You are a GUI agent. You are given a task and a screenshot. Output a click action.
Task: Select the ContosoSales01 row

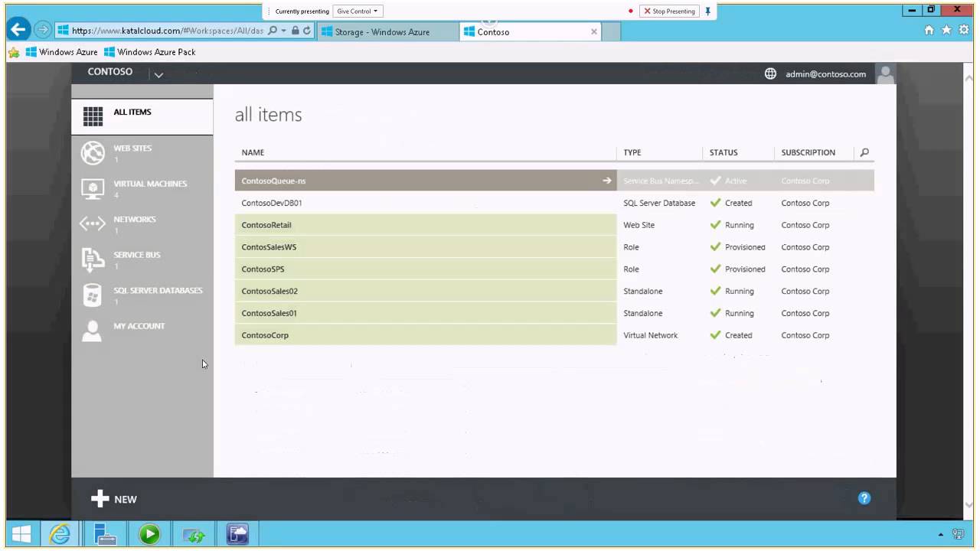554,313
